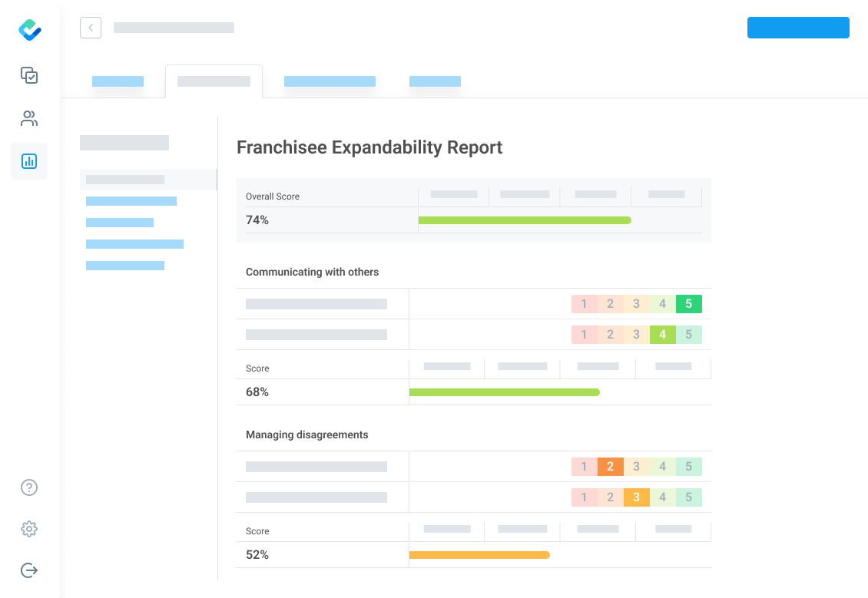Open the help question mark icon
868x598 pixels.
29,487
